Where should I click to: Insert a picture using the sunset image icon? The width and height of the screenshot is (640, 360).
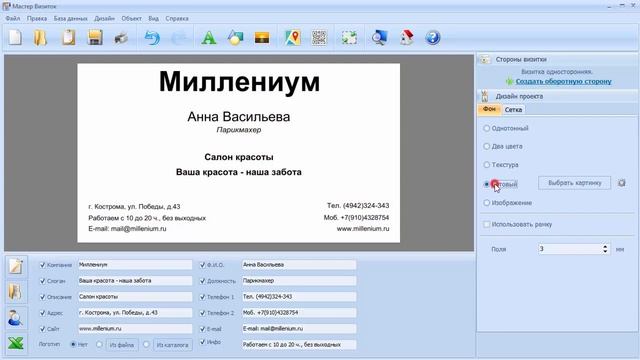point(262,38)
